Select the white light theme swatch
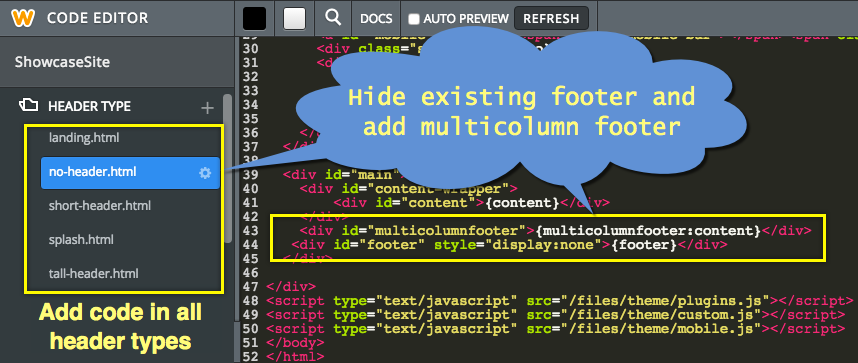Viewport: 858px width, 363px height. pos(294,18)
